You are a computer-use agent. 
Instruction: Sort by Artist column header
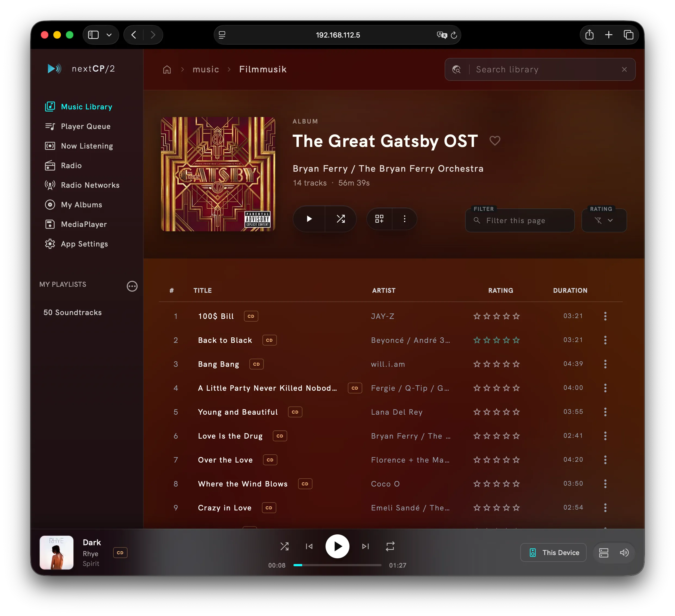pos(384,290)
